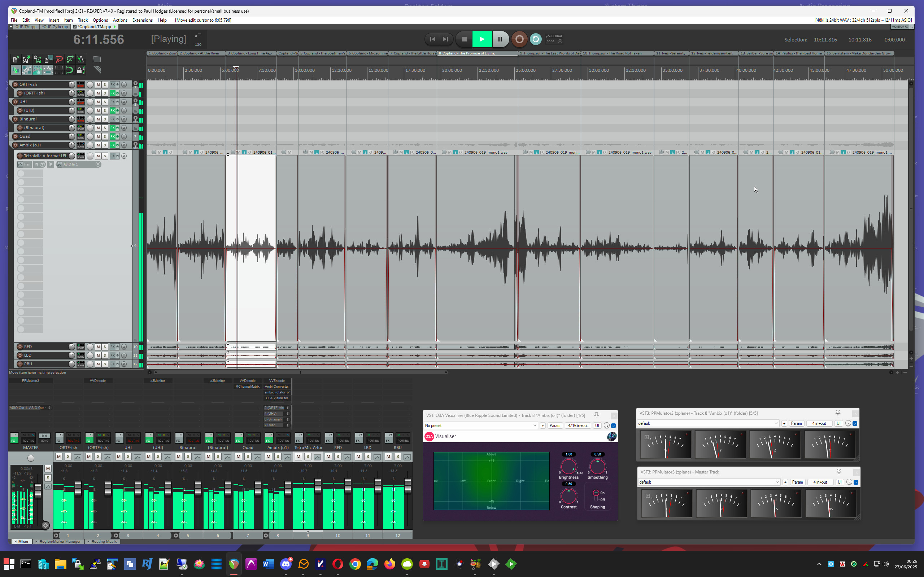Adjust the Brightness knob in Visualiser
Screen dimensions: 924x577
[x=568, y=467]
